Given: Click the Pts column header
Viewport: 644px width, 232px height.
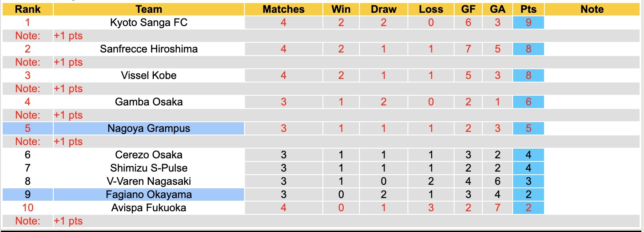Looking at the screenshot, I should click(528, 9).
